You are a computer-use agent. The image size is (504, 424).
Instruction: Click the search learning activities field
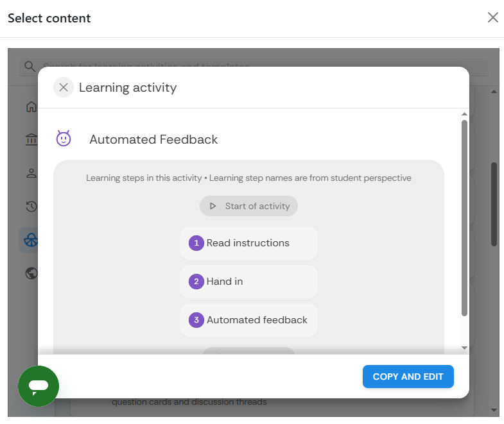[257, 66]
